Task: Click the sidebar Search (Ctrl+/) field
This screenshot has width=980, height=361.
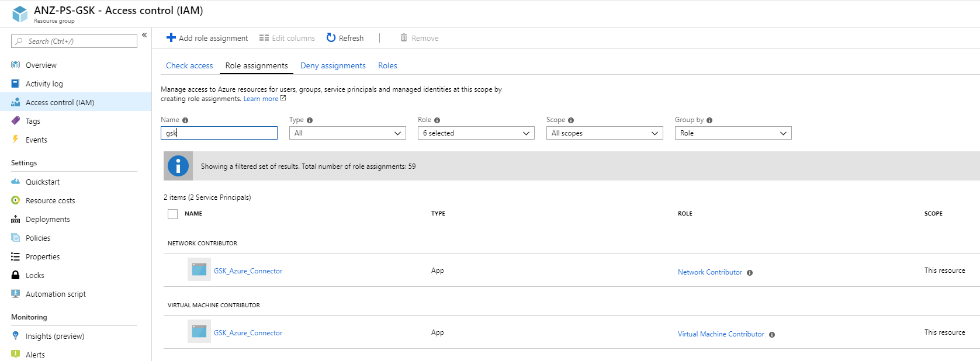Action: pyautogui.click(x=74, y=41)
